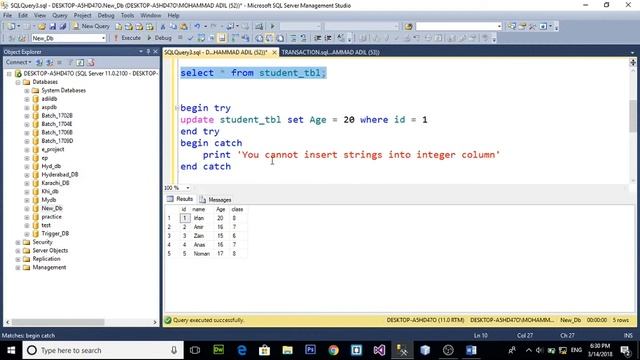
Task: Click the Find in Files icon
Action: (408, 27)
